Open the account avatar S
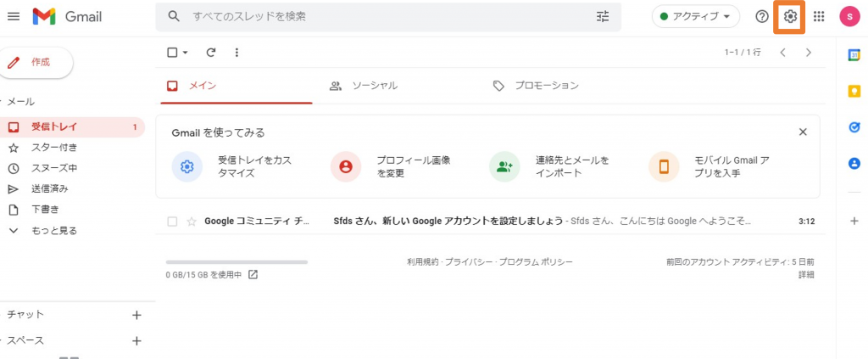The width and height of the screenshot is (868, 359). pyautogui.click(x=849, y=17)
